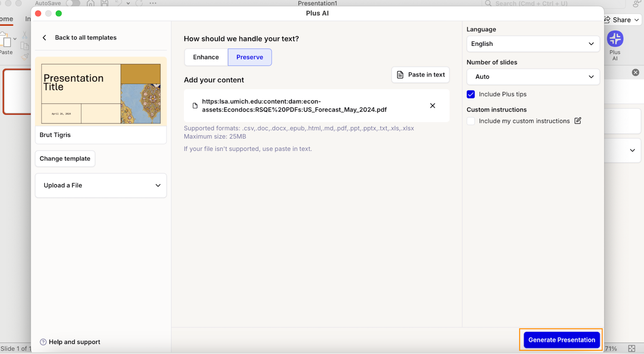The width and height of the screenshot is (644, 354).
Task: Remove the uploaded PDF file
Action: pyautogui.click(x=432, y=106)
